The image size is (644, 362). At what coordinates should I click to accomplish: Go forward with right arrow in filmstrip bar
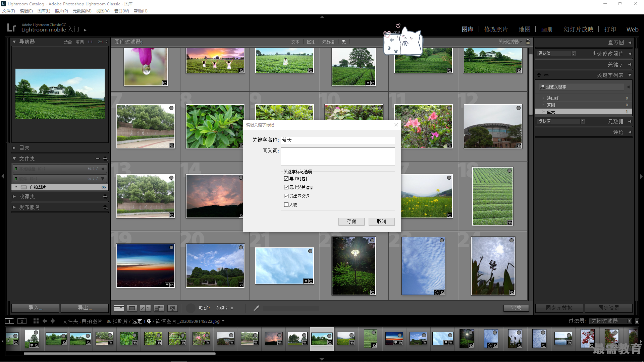pyautogui.click(x=53, y=321)
